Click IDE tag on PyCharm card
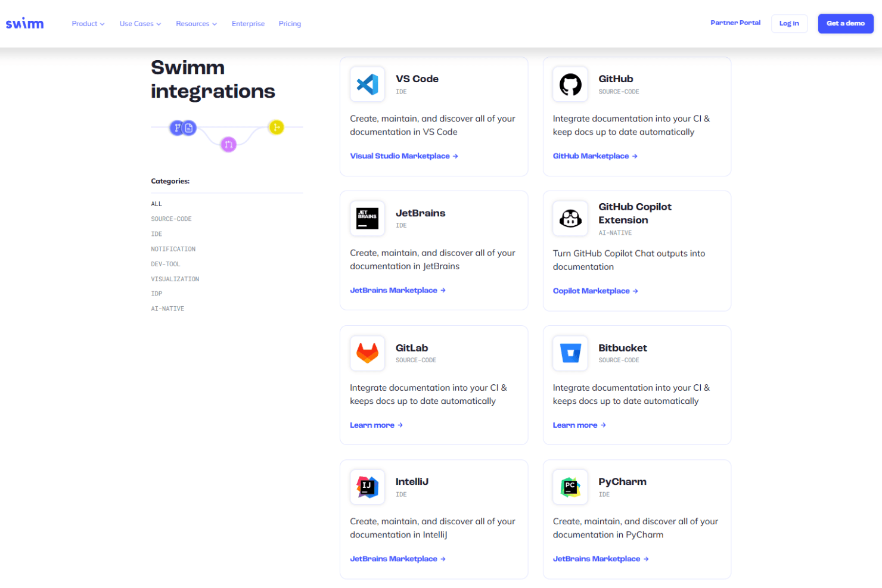The width and height of the screenshot is (882, 588). (x=604, y=494)
